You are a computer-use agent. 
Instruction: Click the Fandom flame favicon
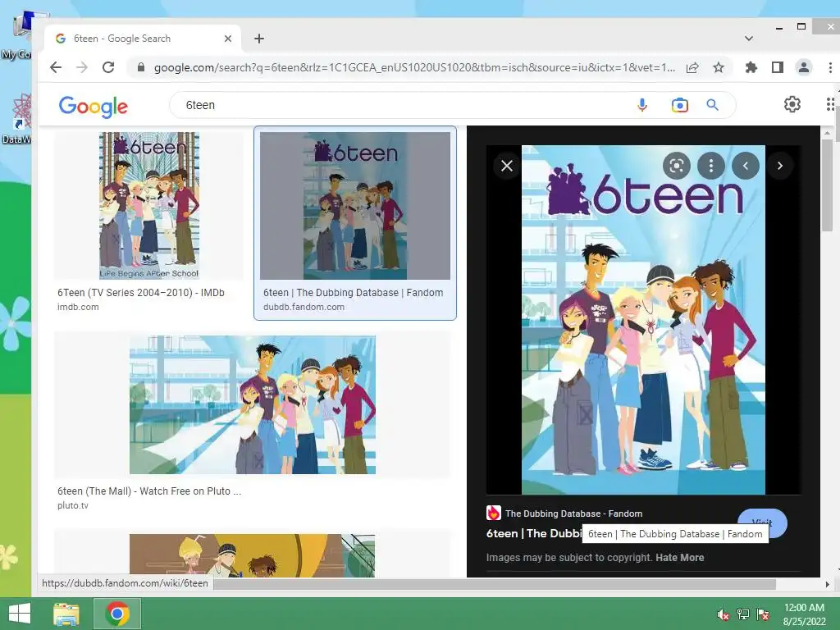(x=493, y=514)
